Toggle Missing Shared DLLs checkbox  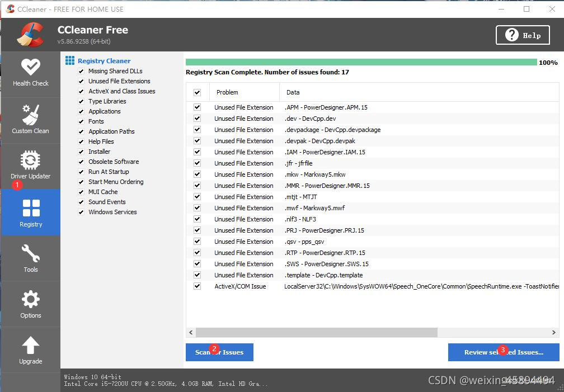point(81,71)
